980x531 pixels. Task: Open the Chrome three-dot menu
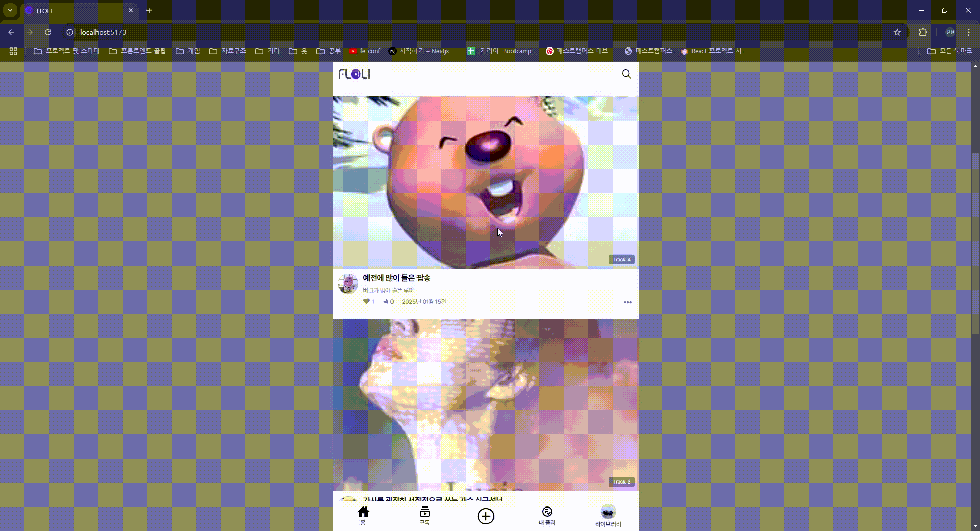click(x=969, y=32)
